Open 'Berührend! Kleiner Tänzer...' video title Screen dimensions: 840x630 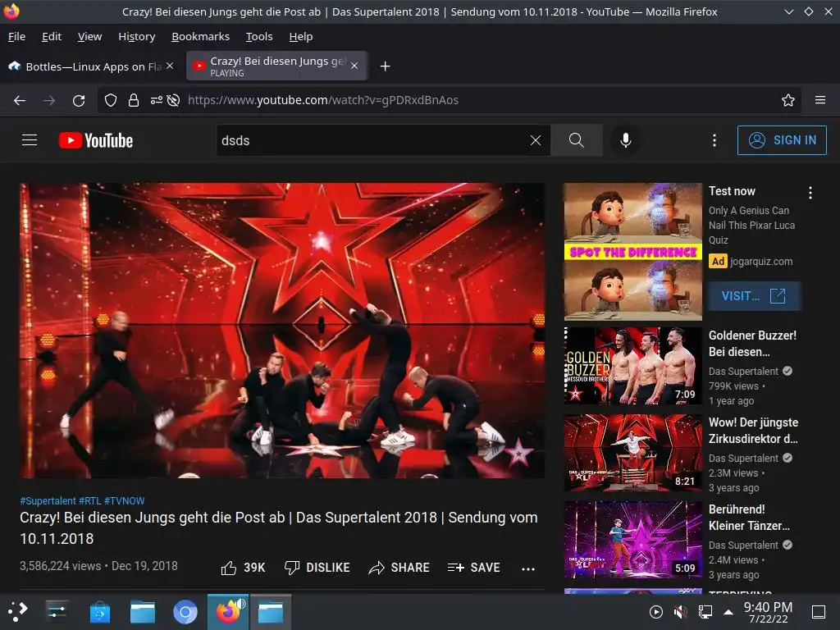tap(749, 518)
